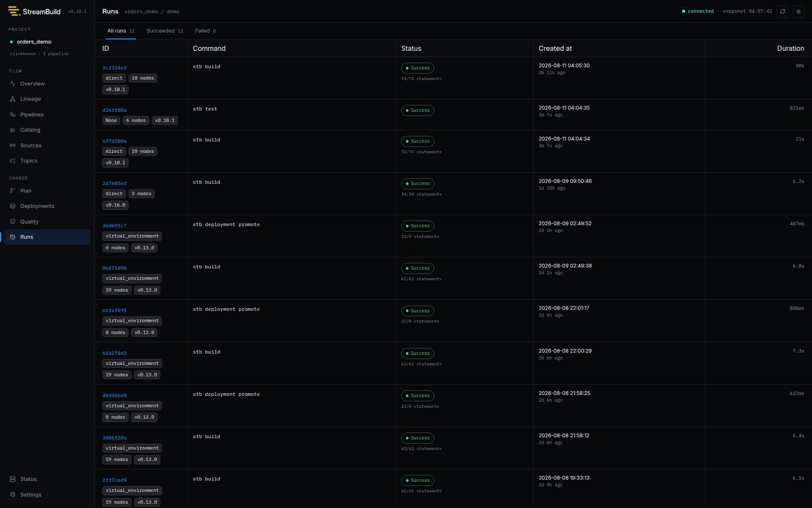Screen dimensions: 812x508
Task: Click the '61/61 statements' text
Action: click(421, 491)
